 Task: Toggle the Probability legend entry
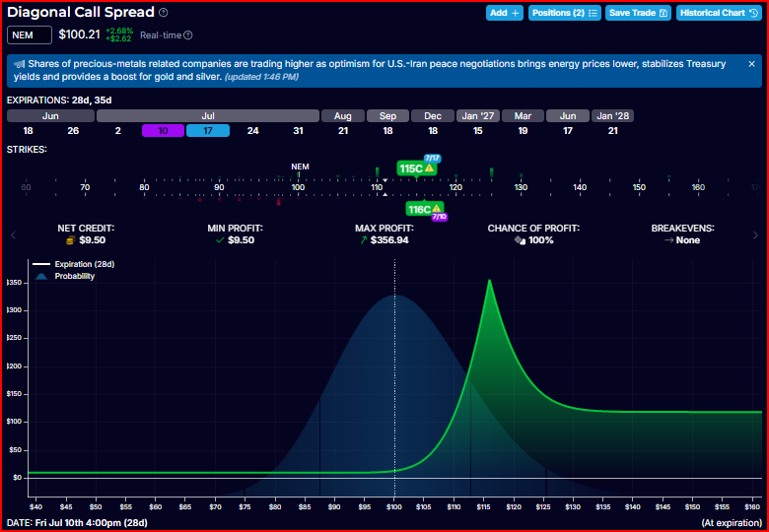[x=64, y=276]
